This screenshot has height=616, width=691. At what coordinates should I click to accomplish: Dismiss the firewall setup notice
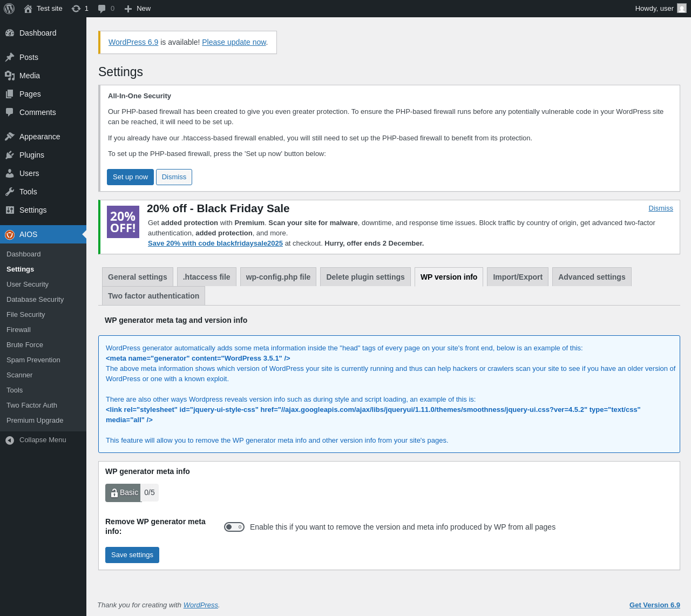coord(174,177)
